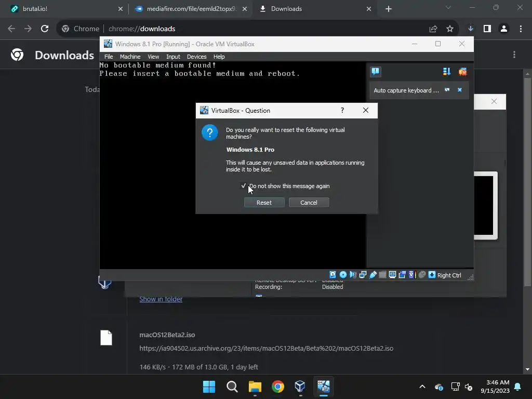Click the macOS12Beta2.iso file name
Viewport: 532px width, 399px height.
[167, 335]
